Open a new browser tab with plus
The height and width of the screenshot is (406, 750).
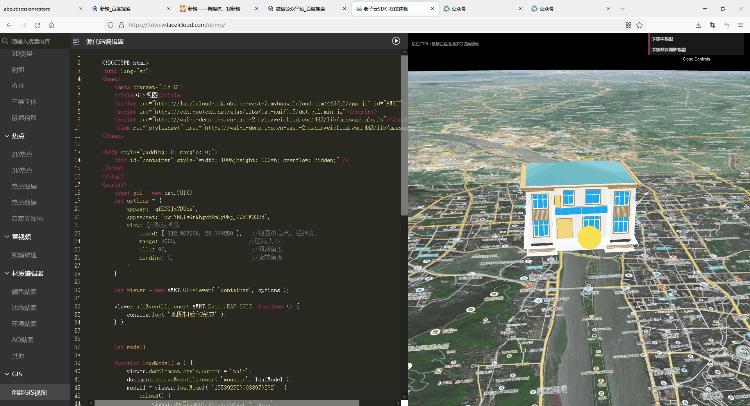[622, 9]
